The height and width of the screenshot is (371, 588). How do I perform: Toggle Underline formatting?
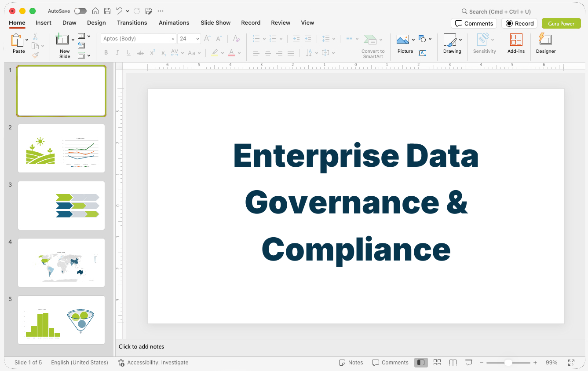tap(128, 53)
